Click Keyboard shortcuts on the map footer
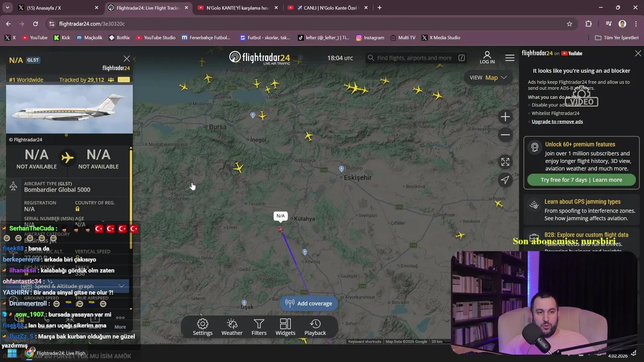The width and height of the screenshot is (644, 362). pos(364,341)
